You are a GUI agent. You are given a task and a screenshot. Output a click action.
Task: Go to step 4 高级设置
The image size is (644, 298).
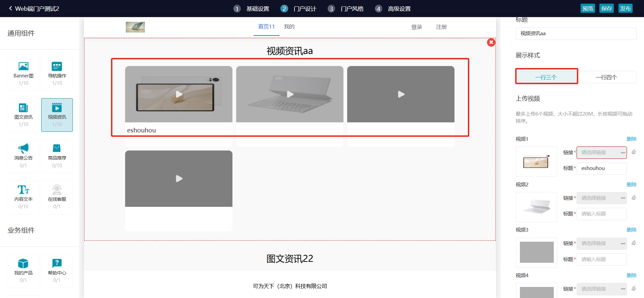pyautogui.click(x=393, y=9)
